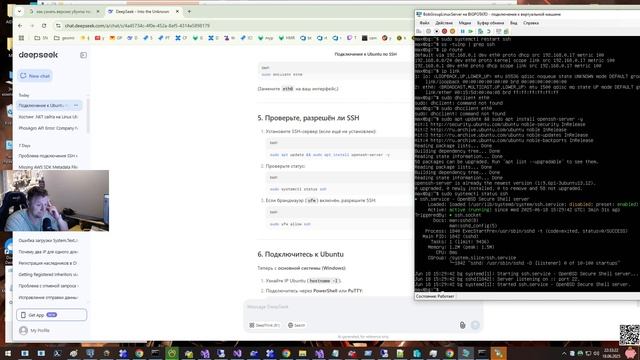
Task: Open the Вид menu in VM window
Action: (x=513, y=23)
